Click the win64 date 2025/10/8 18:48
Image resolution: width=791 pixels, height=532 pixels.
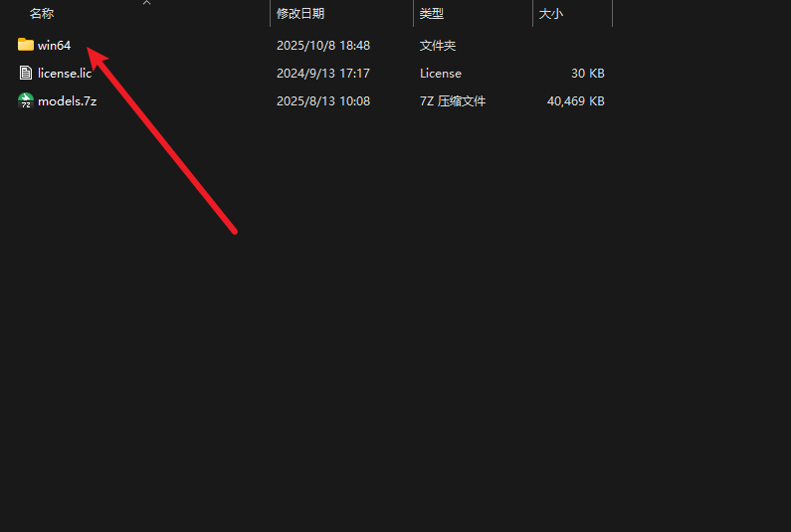(323, 46)
